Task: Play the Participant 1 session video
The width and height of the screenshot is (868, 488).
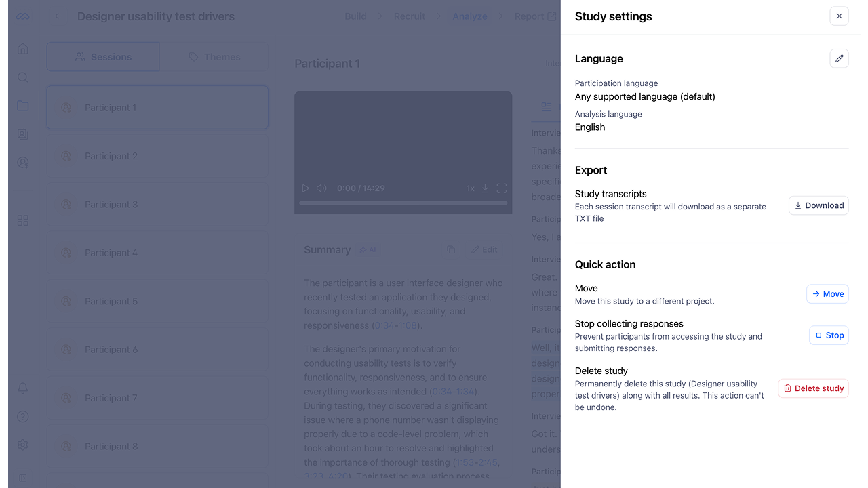Action: point(305,188)
